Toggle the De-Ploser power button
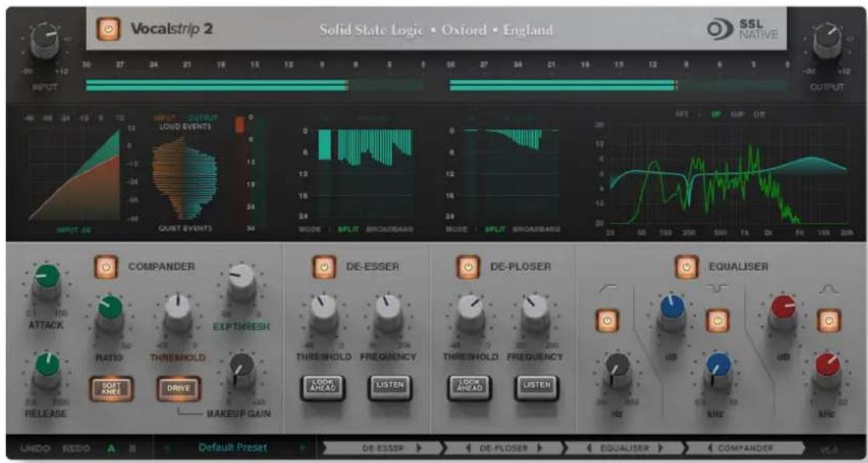 468,267
